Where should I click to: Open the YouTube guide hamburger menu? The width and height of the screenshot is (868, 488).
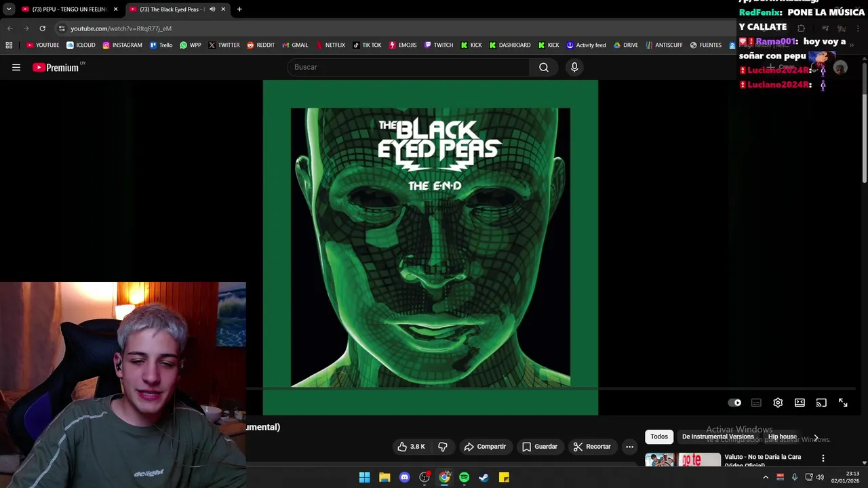point(16,67)
